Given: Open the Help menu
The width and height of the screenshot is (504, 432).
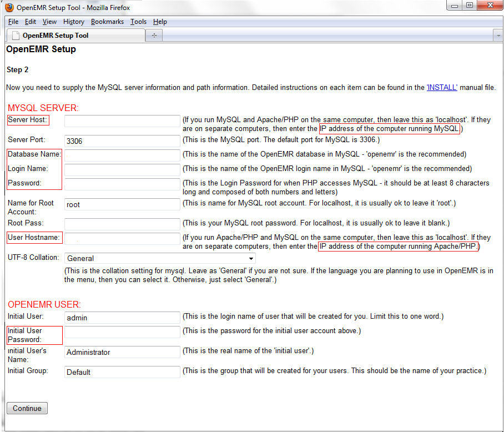Looking at the screenshot, I should [160, 22].
